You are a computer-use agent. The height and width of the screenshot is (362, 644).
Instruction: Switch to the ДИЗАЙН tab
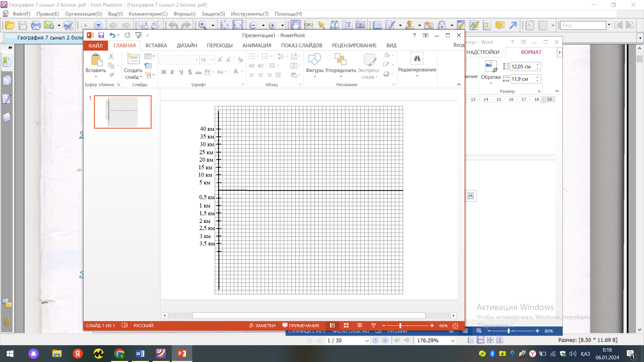[x=187, y=46]
